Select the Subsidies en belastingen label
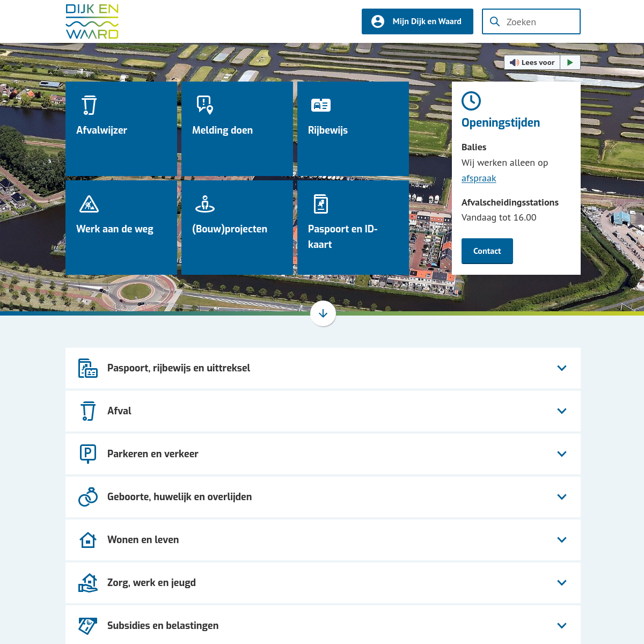 click(x=163, y=626)
